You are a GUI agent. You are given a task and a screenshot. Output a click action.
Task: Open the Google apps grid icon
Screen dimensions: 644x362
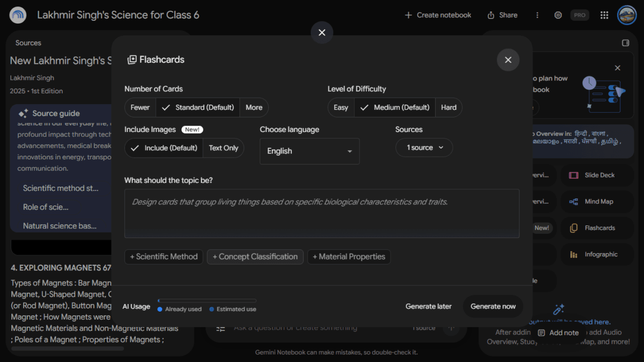(x=604, y=15)
